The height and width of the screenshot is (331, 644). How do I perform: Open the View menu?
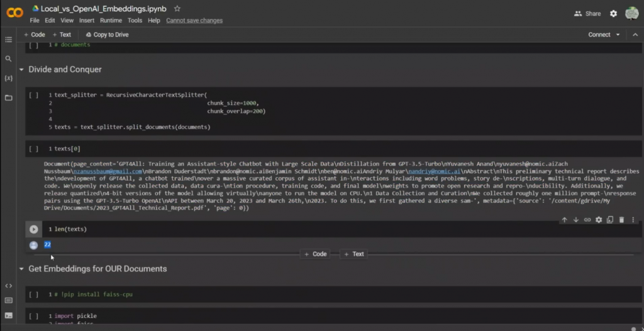[67, 21]
